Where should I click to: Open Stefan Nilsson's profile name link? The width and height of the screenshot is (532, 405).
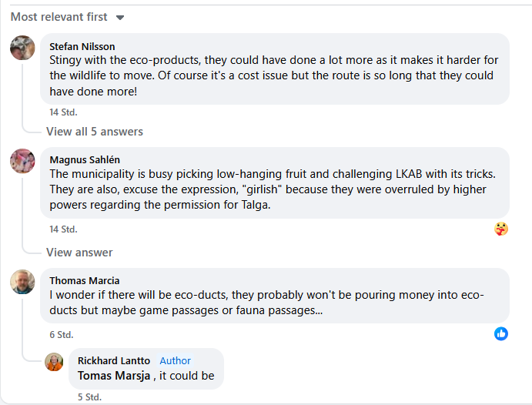pos(82,46)
